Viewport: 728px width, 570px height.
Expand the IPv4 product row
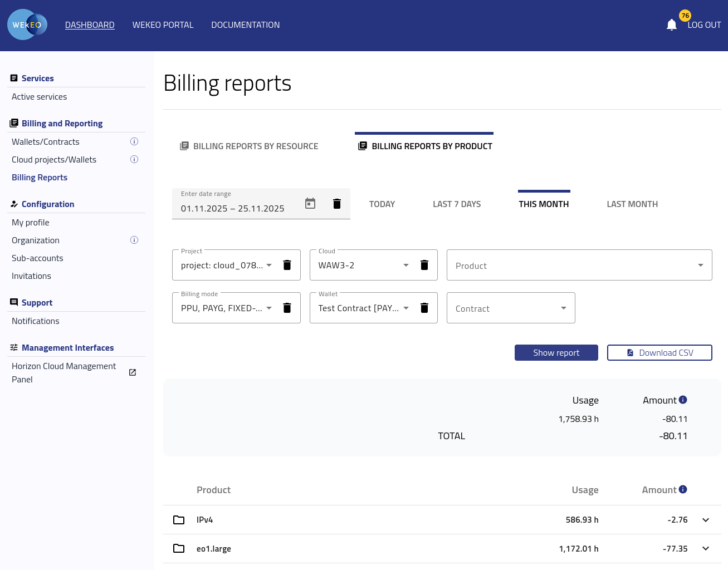point(706,520)
